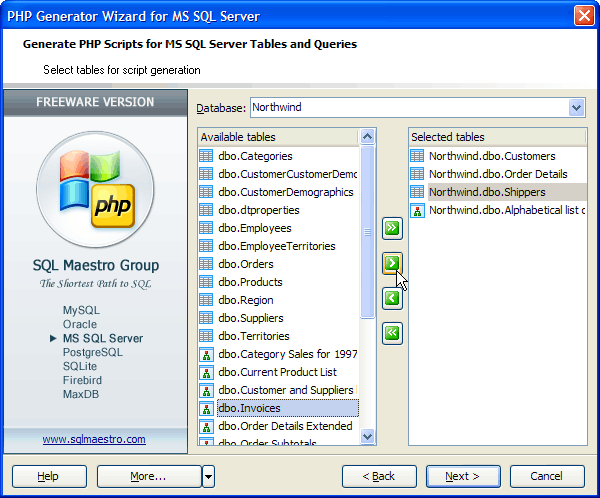Select SQLite in the product list
Image resolution: width=600 pixels, height=498 pixels.
(80, 366)
